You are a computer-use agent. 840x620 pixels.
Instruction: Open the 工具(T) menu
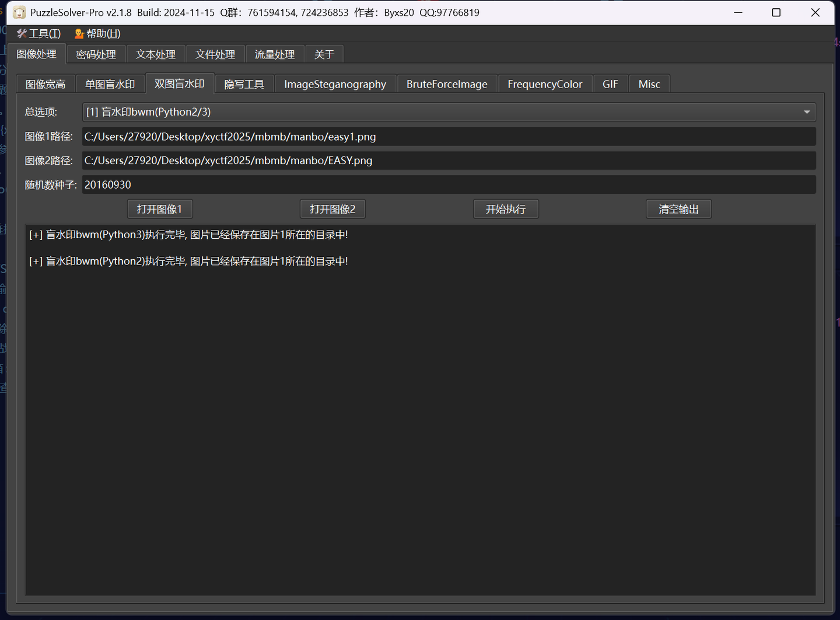39,33
